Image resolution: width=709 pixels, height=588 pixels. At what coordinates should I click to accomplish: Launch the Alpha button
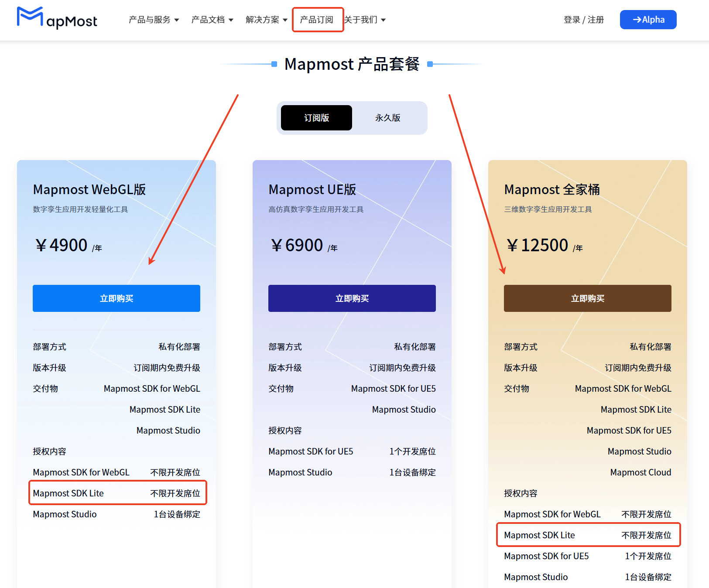point(648,20)
